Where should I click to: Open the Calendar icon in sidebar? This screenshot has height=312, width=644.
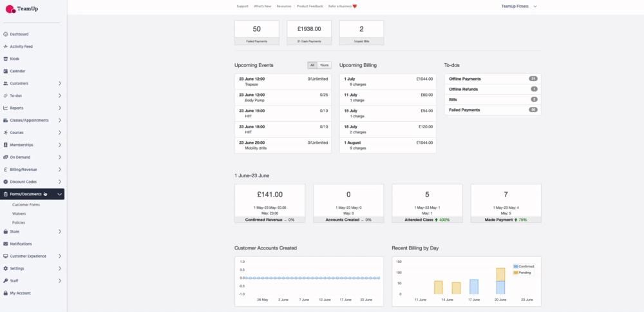[x=6, y=71]
